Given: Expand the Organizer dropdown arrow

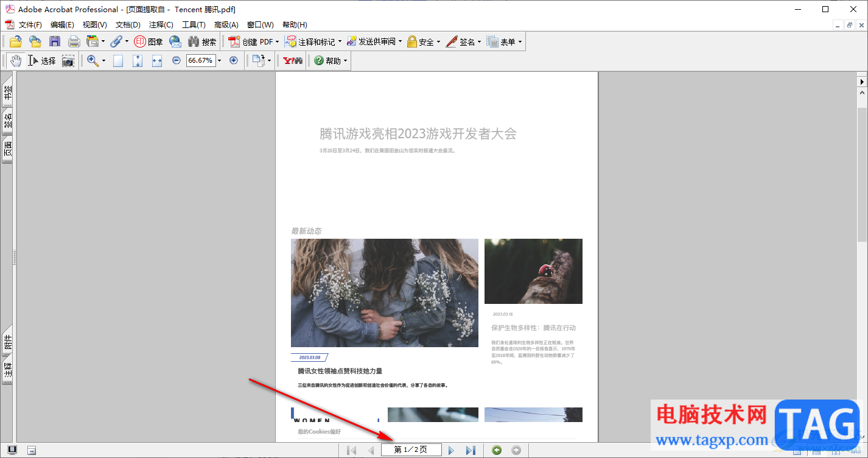Looking at the screenshot, I should (103, 41).
